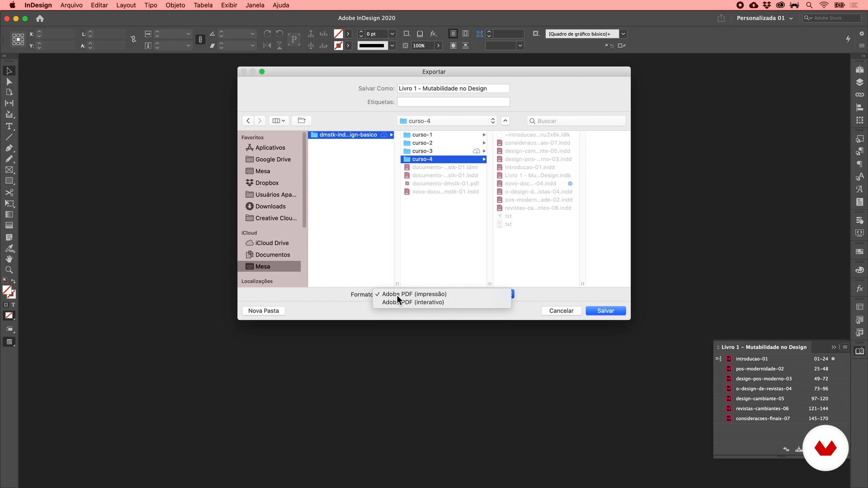868x488 pixels.
Task: Open the stroke weight dropdown
Action: tap(392, 34)
